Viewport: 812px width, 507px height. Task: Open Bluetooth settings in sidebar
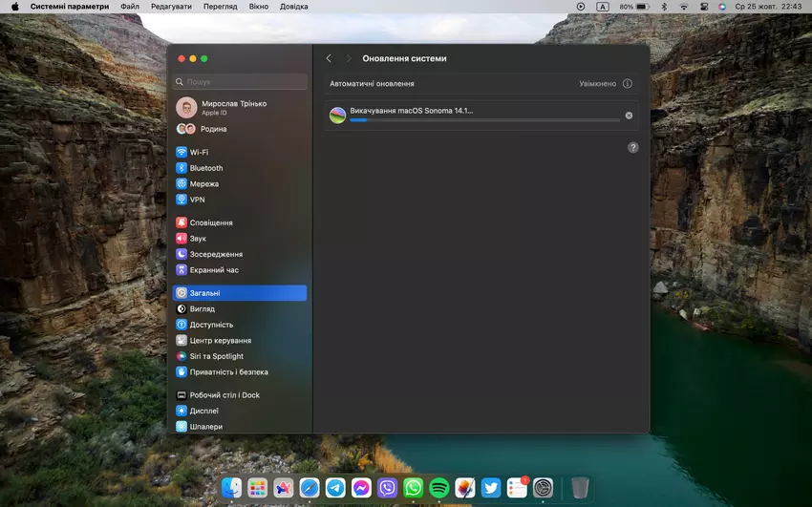pyautogui.click(x=205, y=168)
